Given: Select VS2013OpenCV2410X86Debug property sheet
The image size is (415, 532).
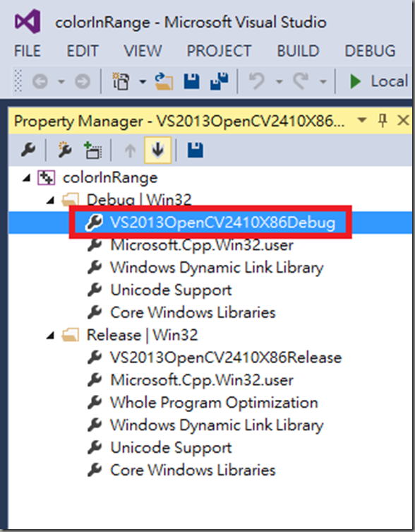Looking at the screenshot, I should pos(222,223).
